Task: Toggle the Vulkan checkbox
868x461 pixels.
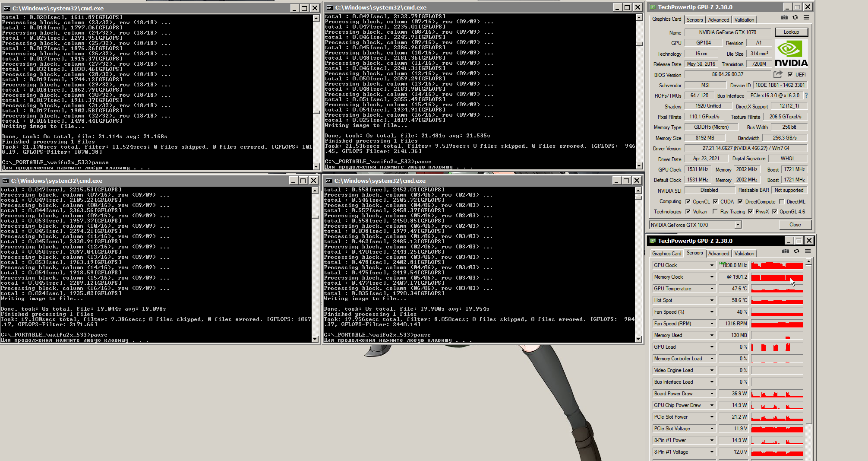Action: [x=688, y=211]
